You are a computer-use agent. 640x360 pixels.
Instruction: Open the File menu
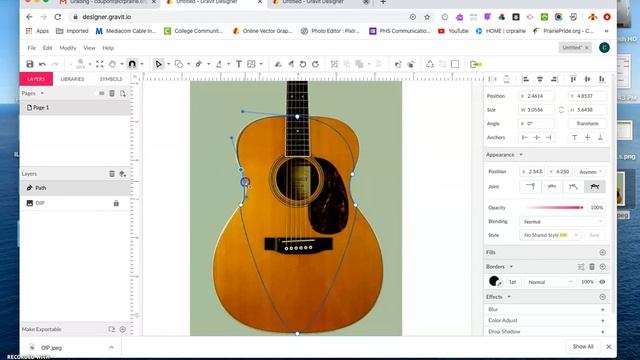tap(31, 48)
